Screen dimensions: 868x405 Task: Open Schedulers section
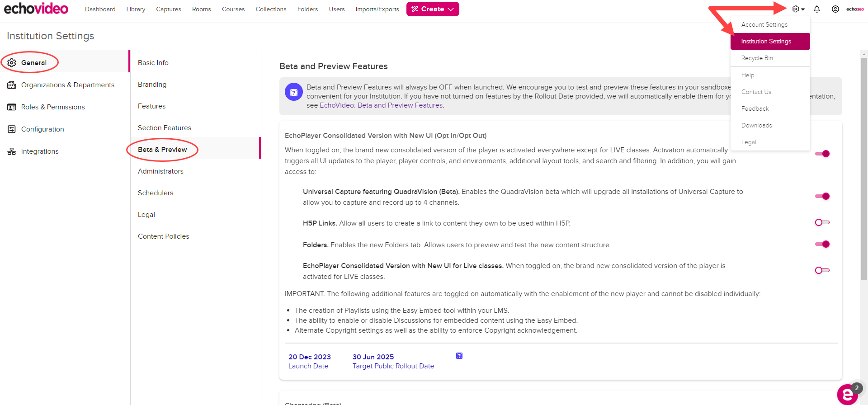tap(195, 193)
